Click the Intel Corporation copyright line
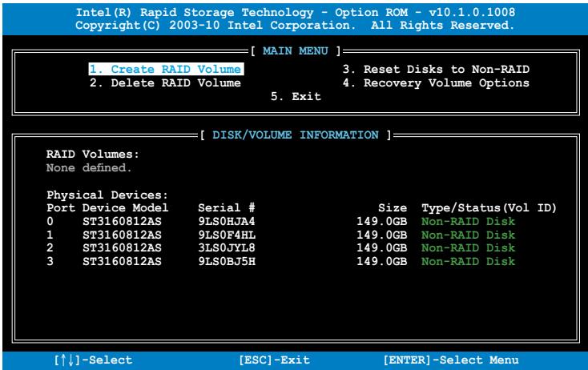 (294, 26)
